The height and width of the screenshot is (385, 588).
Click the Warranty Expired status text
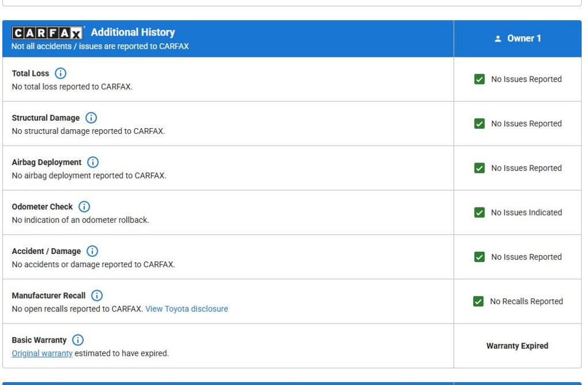517,346
